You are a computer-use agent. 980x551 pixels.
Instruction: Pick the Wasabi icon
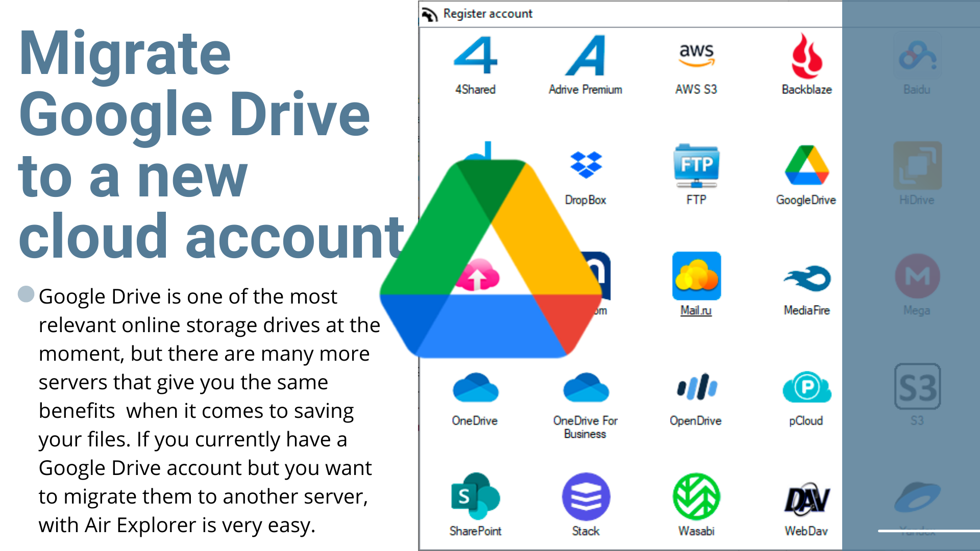coord(696,496)
